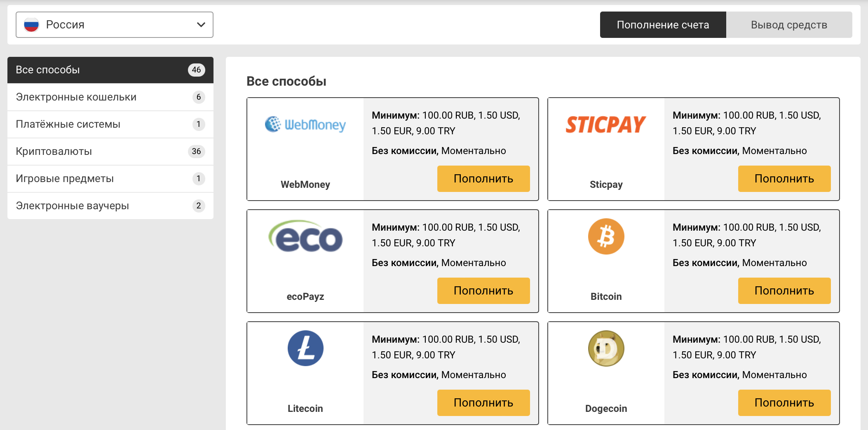Screen dimensions: 868x430
Task: Select the ecoPayz eco logo
Action: click(x=305, y=236)
